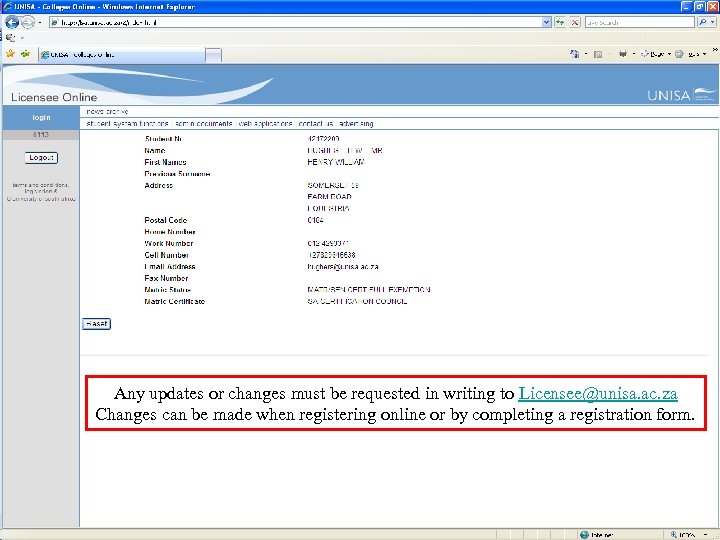Click the toolbar icon below the Back button
The image size is (720, 540).
(x=10, y=38)
